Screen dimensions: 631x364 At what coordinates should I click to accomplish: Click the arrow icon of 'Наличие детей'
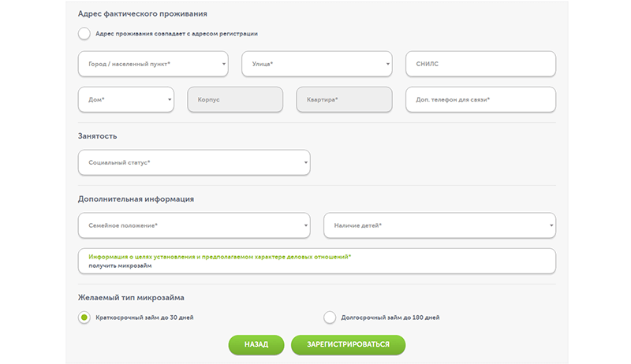click(x=551, y=225)
